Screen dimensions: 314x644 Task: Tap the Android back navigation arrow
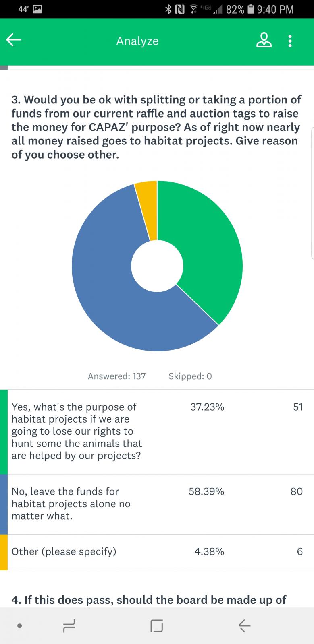[244, 625]
